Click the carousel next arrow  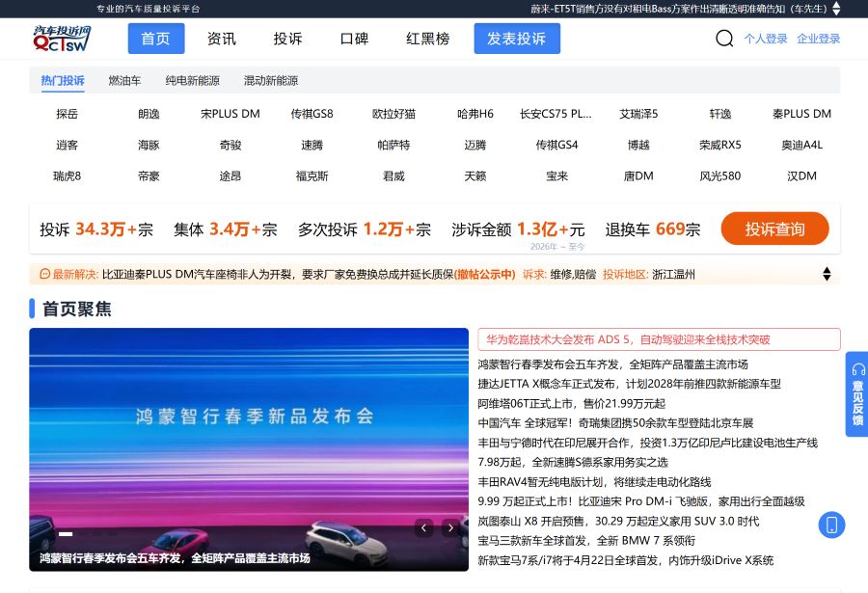[450, 527]
